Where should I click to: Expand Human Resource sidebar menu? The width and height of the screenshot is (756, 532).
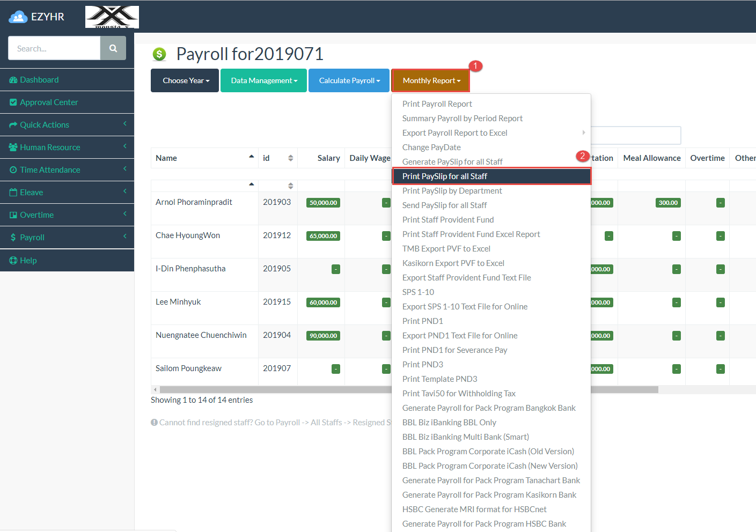click(x=50, y=147)
